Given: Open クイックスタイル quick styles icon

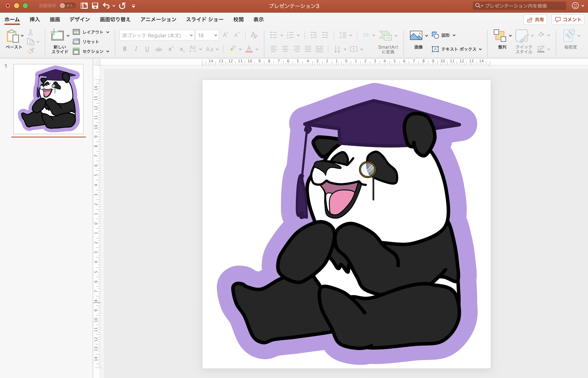Looking at the screenshot, I should coord(521,36).
